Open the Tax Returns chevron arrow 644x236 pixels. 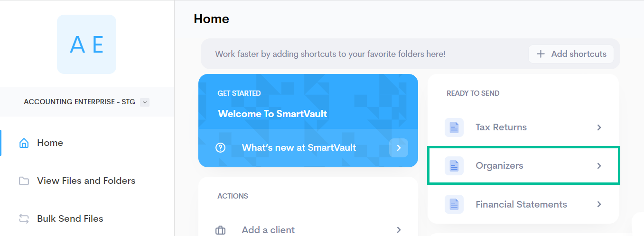[x=599, y=127]
